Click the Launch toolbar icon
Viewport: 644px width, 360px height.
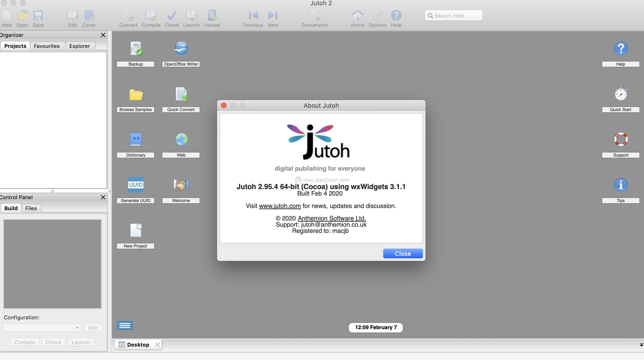pyautogui.click(x=191, y=16)
